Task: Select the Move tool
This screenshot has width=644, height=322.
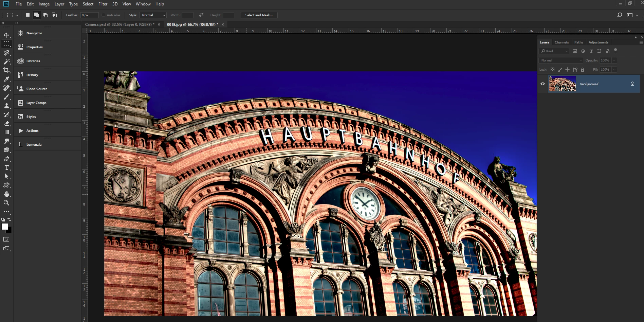Action: pyautogui.click(x=6, y=35)
